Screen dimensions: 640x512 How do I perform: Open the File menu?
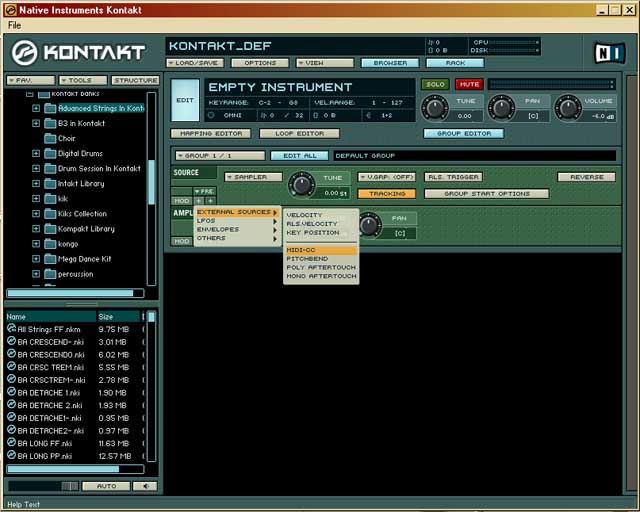(14, 24)
